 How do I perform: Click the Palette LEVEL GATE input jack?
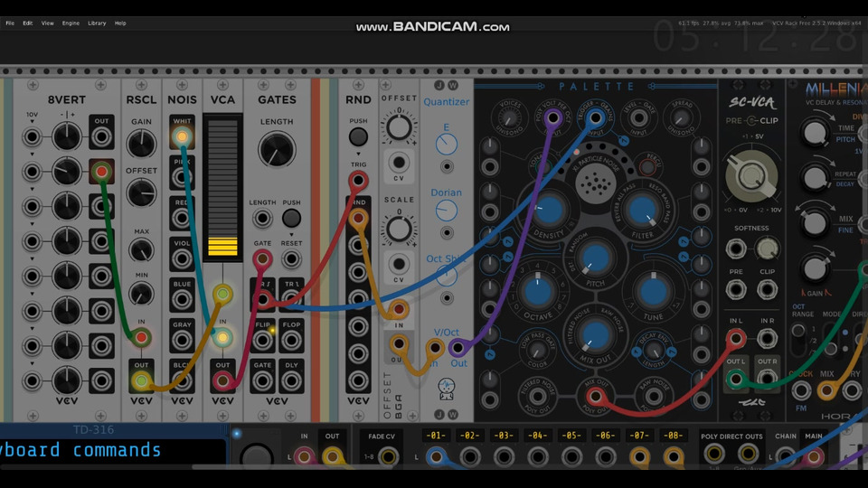coord(639,117)
